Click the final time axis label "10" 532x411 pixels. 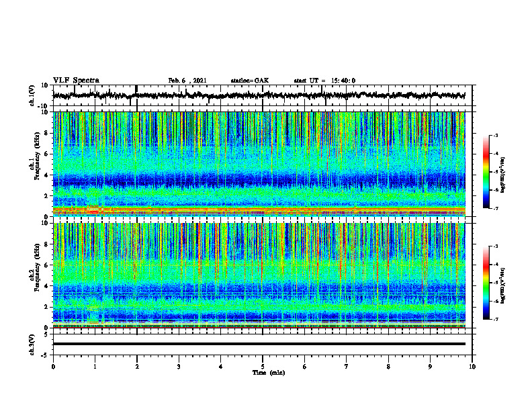(x=472, y=367)
